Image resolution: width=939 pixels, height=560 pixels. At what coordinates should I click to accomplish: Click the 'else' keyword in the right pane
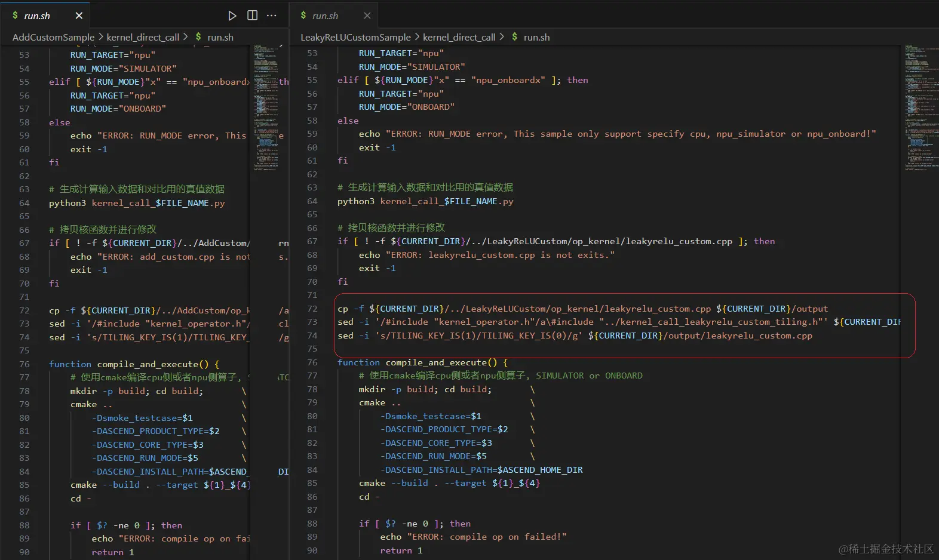pos(348,121)
